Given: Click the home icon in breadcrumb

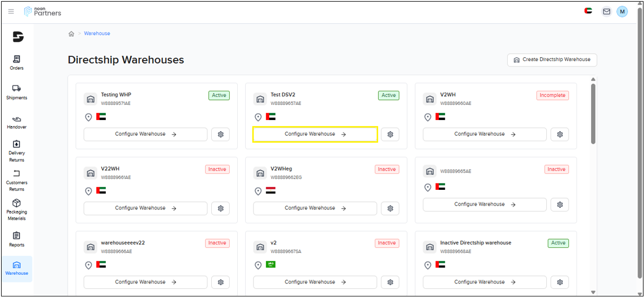Looking at the screenshot, I should coord(71,34).
